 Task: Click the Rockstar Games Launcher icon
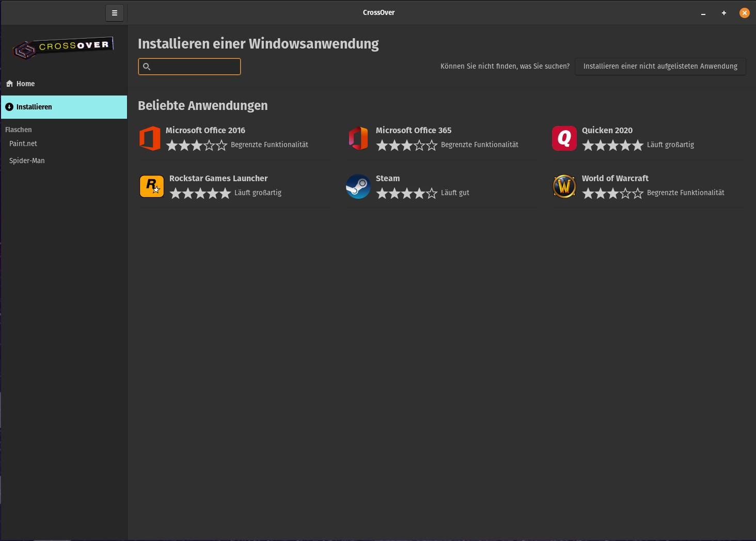[x=152, y=186]
